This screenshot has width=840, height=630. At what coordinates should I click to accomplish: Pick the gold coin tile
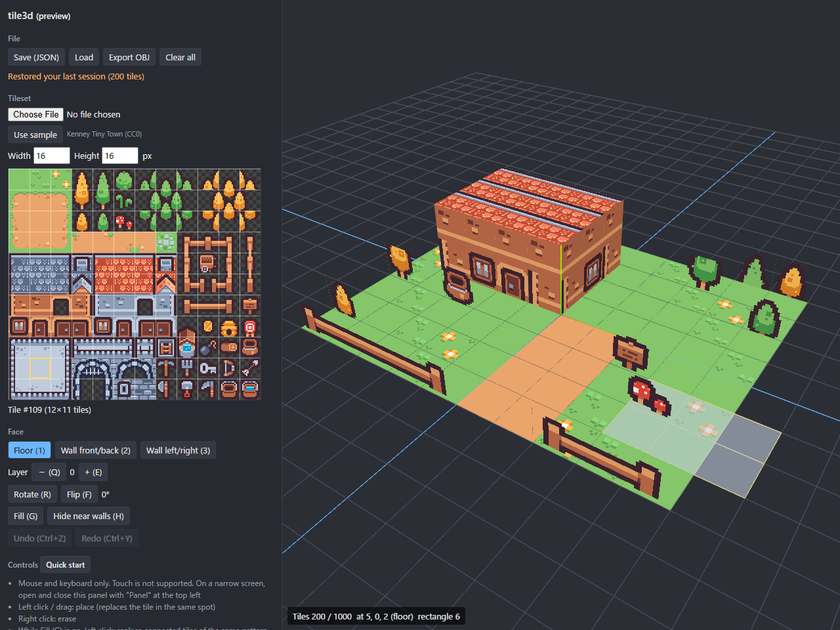(x=208, y=326)
